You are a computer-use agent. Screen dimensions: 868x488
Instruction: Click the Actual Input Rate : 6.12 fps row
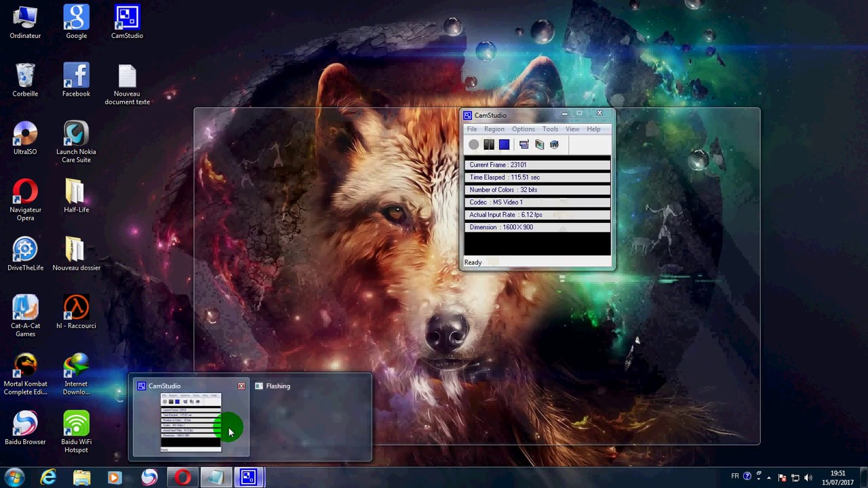click(x=537, y=215)
